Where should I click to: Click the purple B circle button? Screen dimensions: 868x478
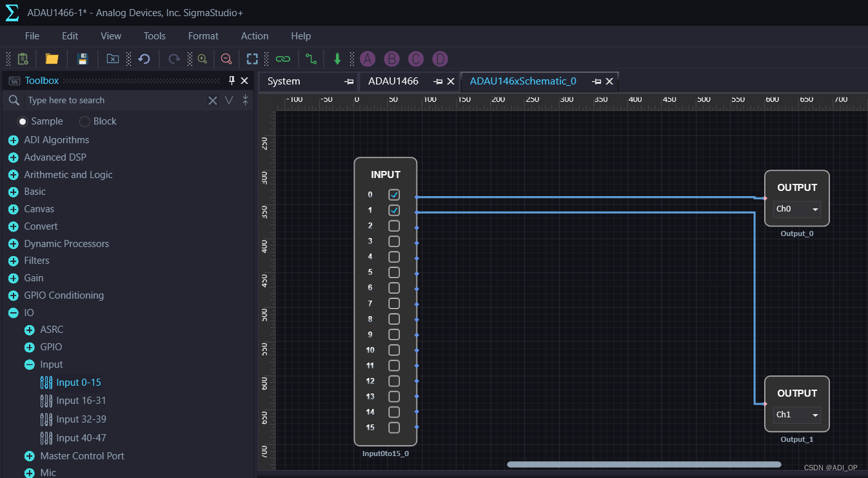tap(391, 59)
